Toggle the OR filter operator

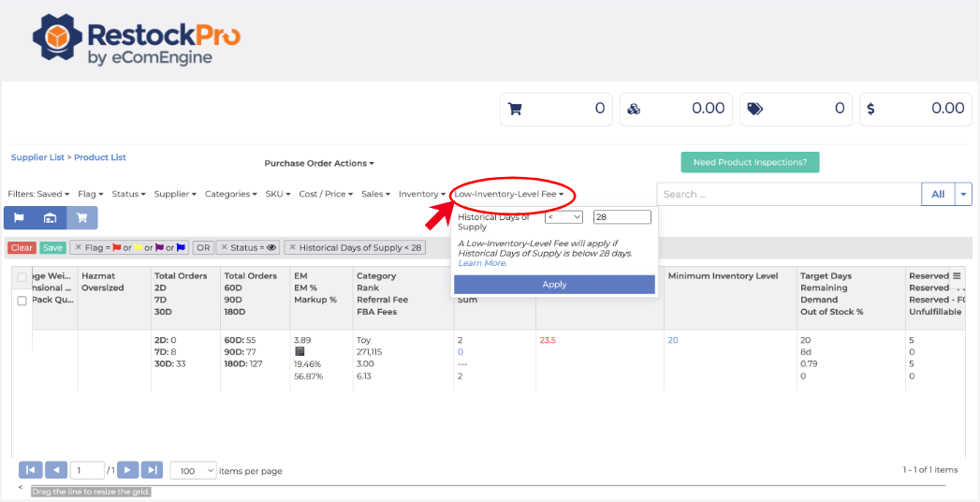coord(203,248)
